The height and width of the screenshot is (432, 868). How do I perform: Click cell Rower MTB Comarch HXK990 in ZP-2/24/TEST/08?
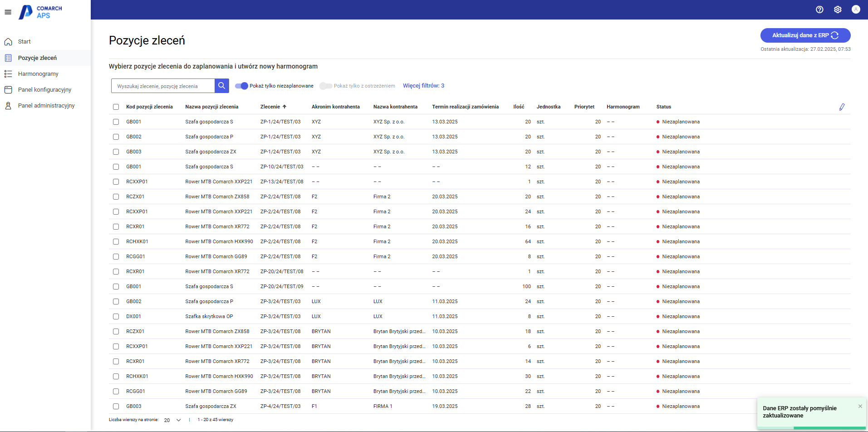(x=219, y=241)
